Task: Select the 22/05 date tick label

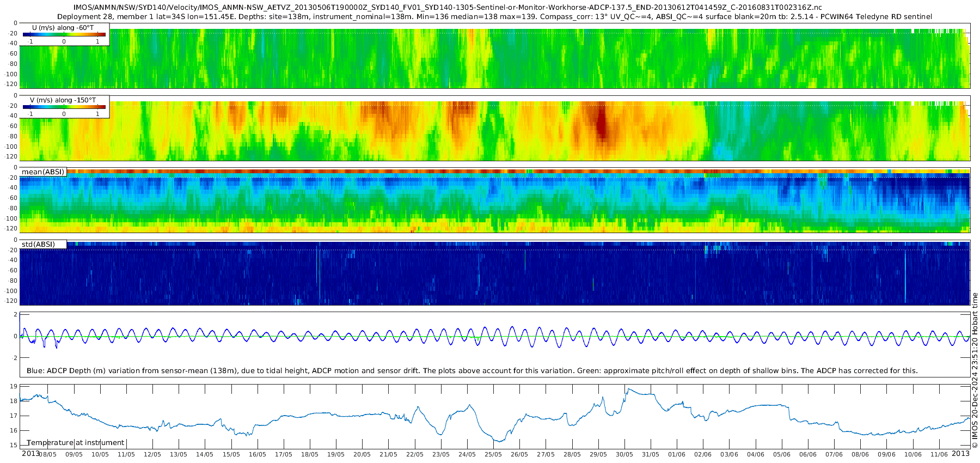Action: [414, 454]
